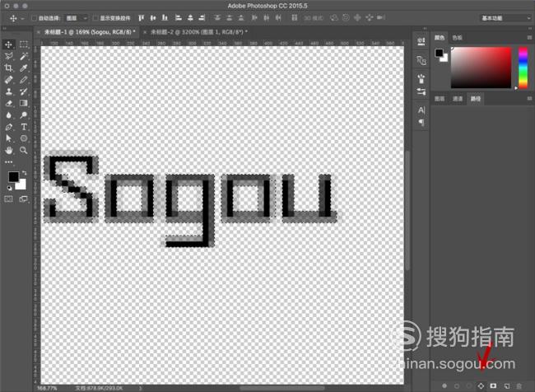Toggle Auto-Select checkbox in options bar
This screenshot has width=535, height=392.
pos(34,18)
